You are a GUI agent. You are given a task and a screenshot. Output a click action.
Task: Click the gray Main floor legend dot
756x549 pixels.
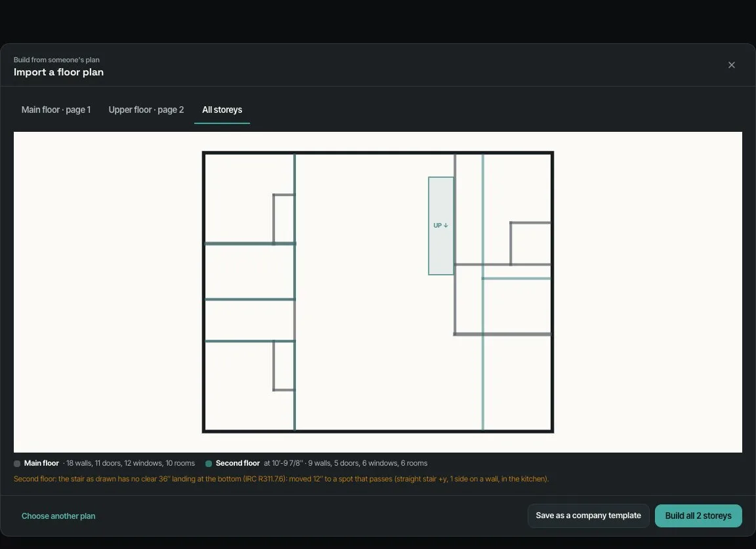[x=17, y=464]
